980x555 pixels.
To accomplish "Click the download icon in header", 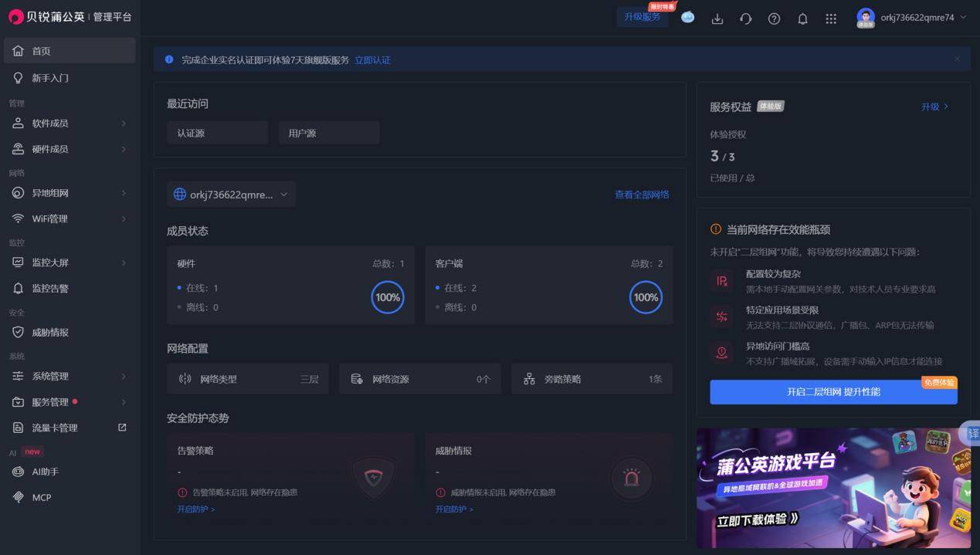I will 717,19.
